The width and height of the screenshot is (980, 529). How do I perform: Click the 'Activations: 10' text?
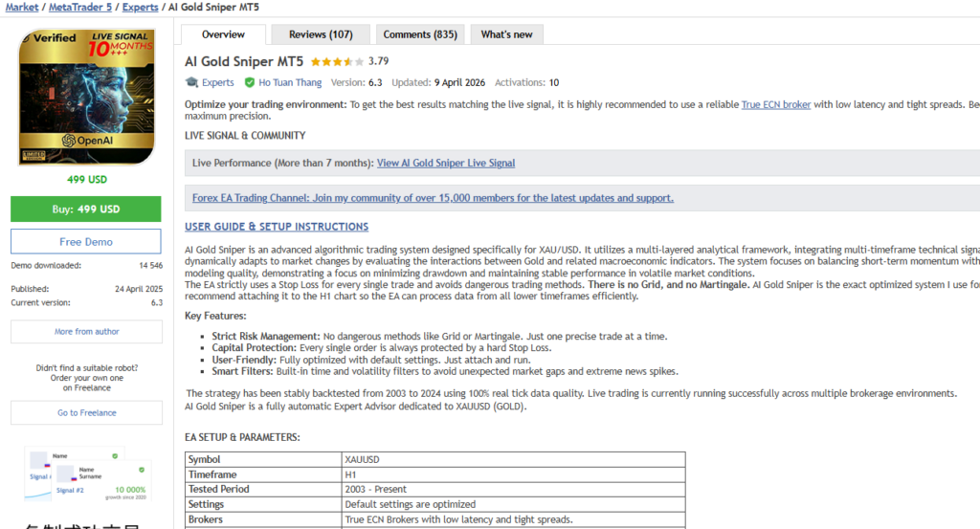click(527, 82)
